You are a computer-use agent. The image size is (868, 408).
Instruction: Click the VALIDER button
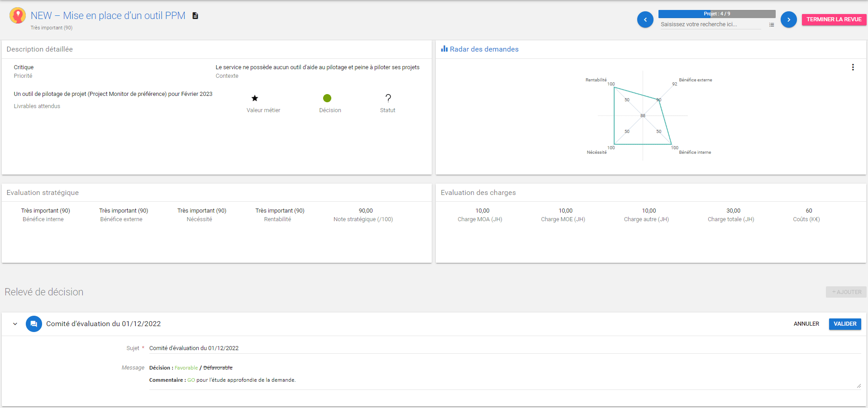click(x=845, y=324)
